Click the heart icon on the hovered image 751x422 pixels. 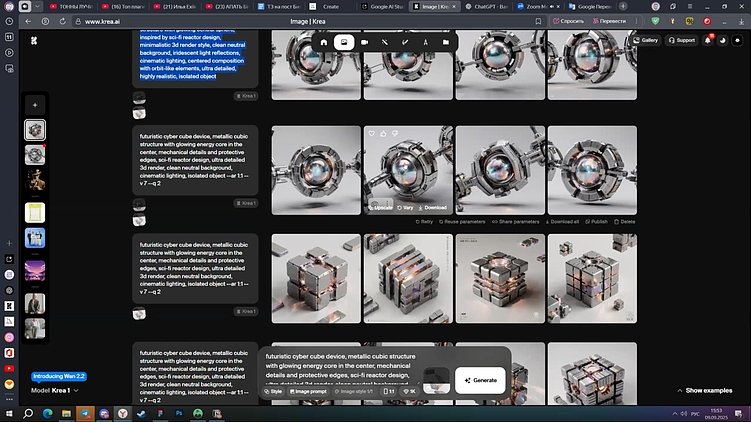[x=371, y=133]
